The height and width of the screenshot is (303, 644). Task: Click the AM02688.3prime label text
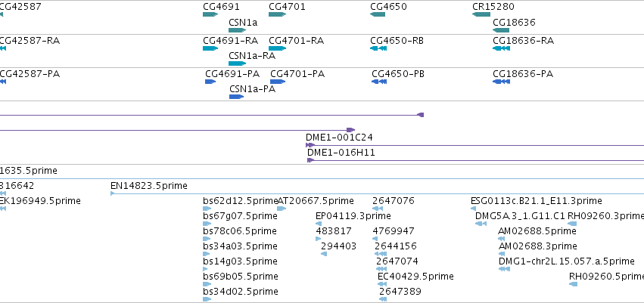pos(537,246)
